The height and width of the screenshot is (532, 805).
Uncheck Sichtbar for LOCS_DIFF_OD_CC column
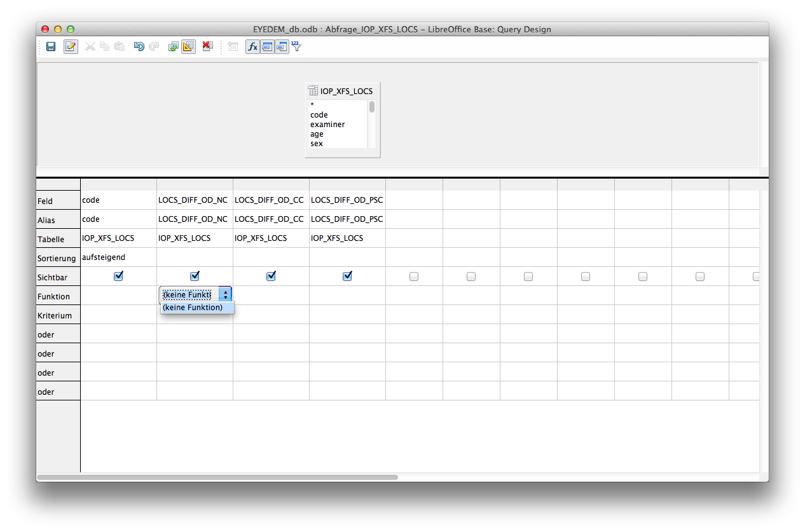271,276
